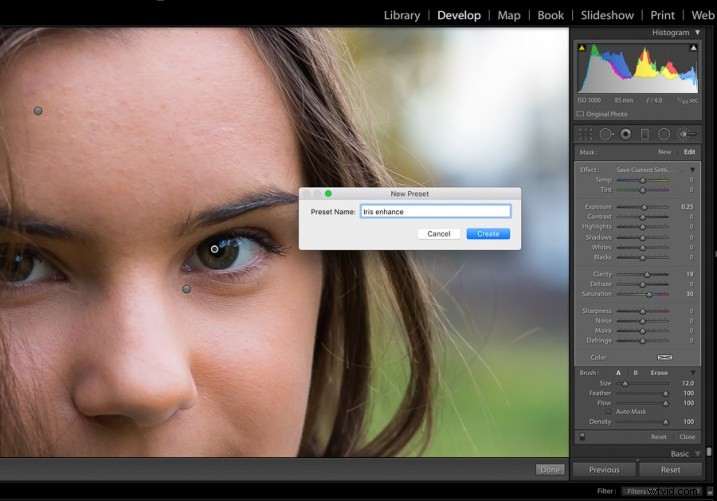Switch to brush B

click(x=635, y=373)
